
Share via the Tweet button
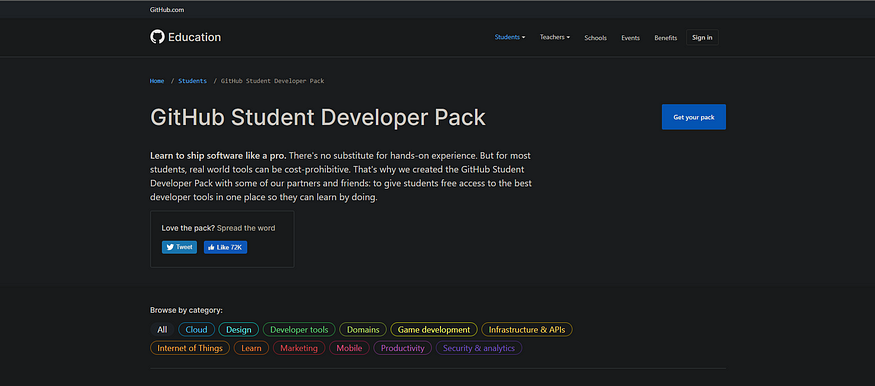tap(179, 247)
